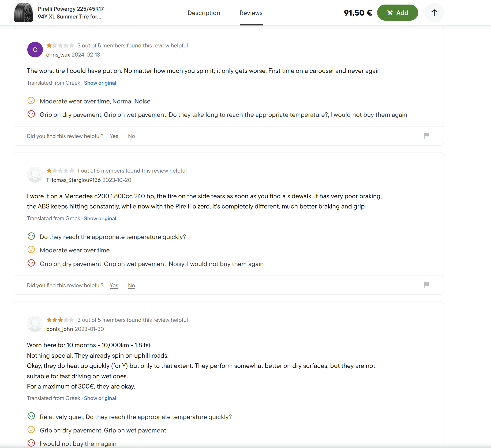The width and height of the screenshot is (491, 448).
Task: Click bonis_john's three-star rating
Action: (x=60, y=320)
